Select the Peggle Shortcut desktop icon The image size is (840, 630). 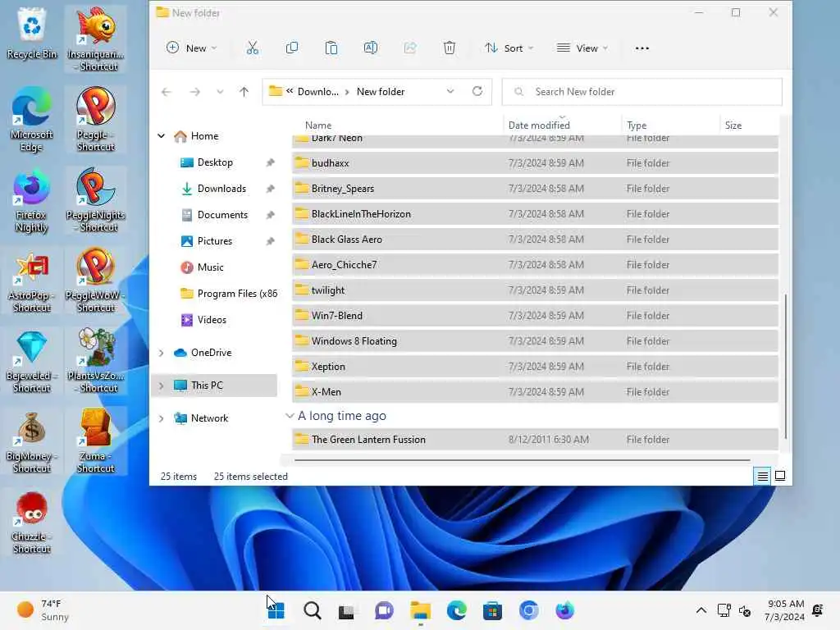(96, 119)
